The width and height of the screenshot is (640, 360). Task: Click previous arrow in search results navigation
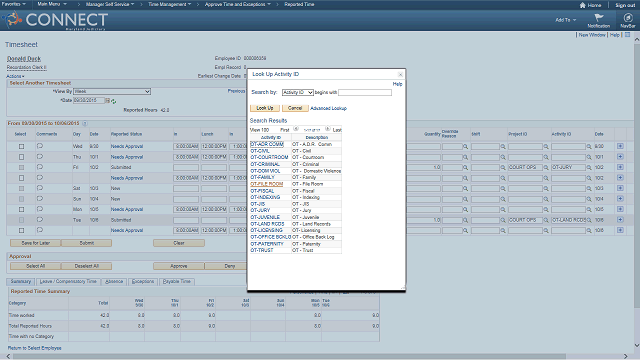pos(296,129)
